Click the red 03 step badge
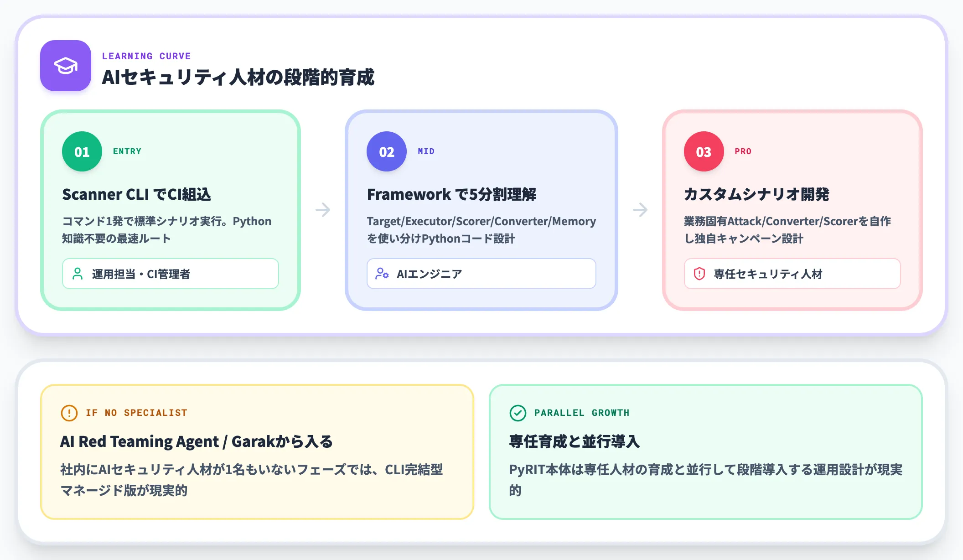The height and width of the screenshot is (560, 963). coord(704,151)
